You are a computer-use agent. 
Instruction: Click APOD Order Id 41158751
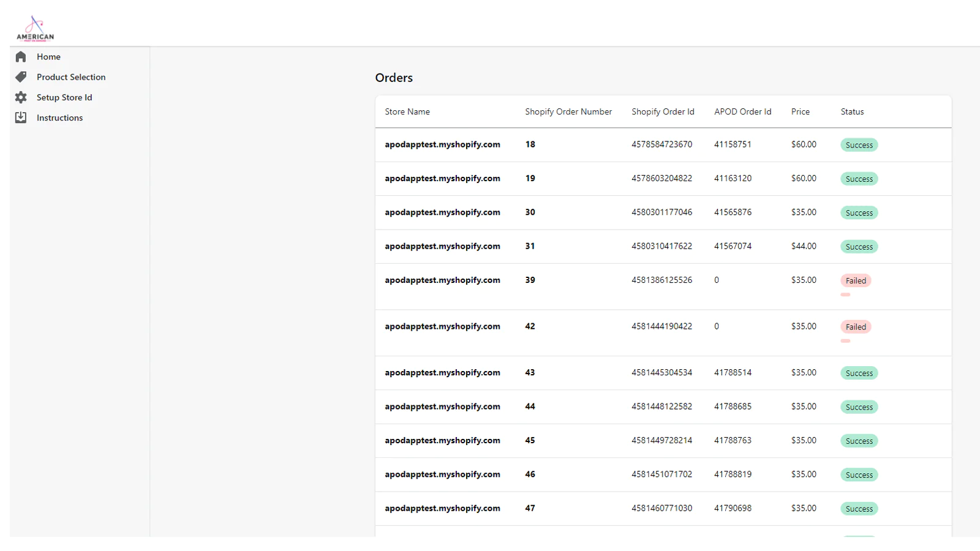point(733,144)
